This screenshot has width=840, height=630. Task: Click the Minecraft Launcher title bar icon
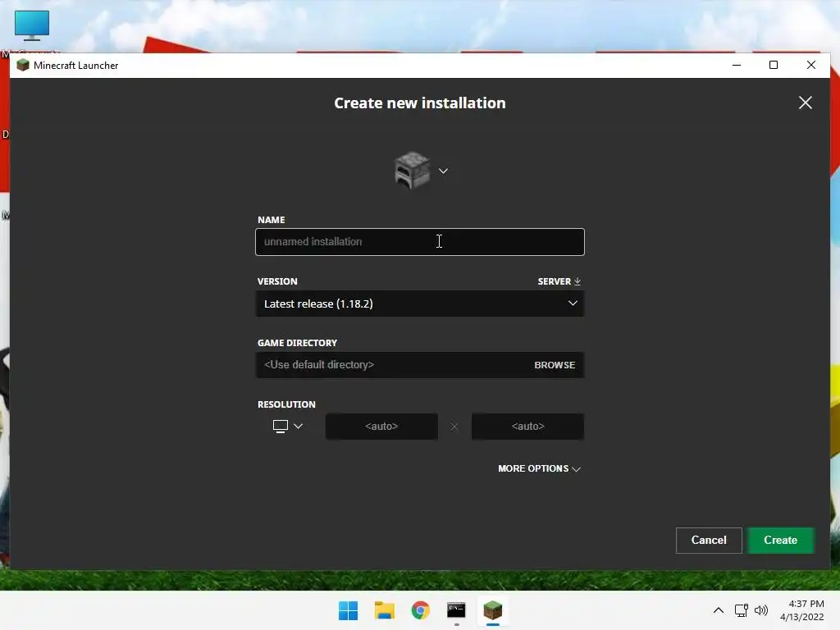tap(22, 66)
